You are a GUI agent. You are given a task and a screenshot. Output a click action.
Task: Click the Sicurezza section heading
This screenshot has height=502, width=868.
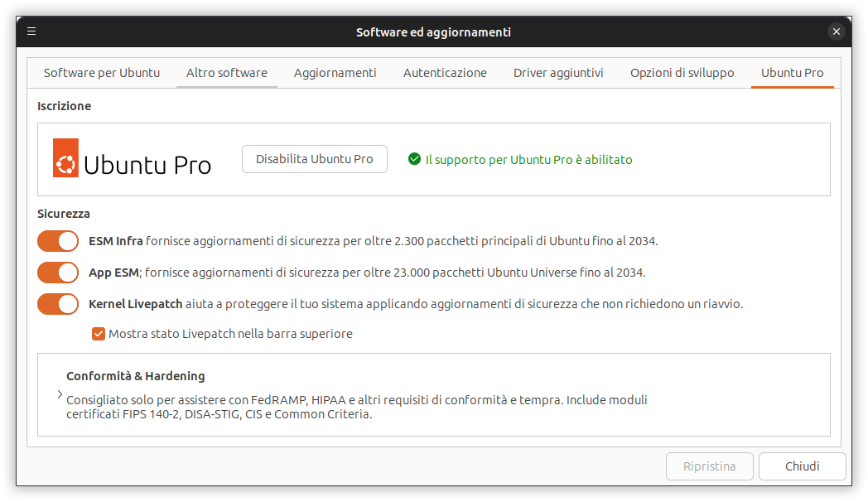click(64, 214)
